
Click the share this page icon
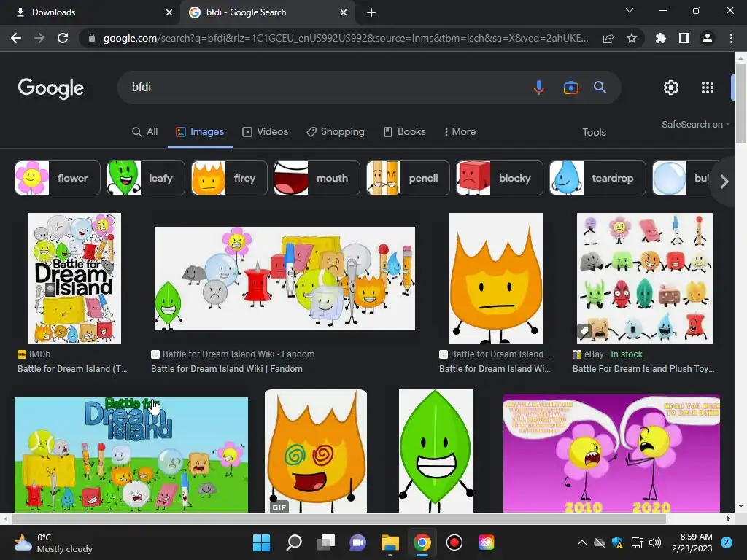tap(608, 39)
